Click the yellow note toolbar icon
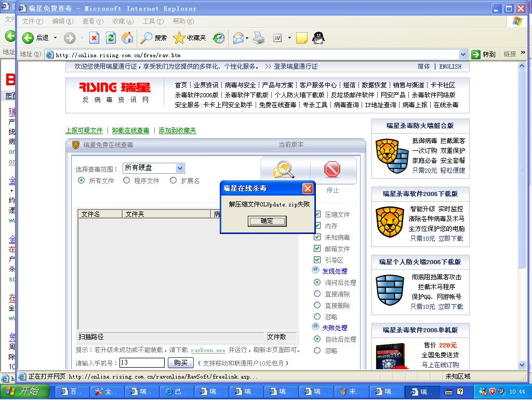The image size is (532, 416). (302, 38)
